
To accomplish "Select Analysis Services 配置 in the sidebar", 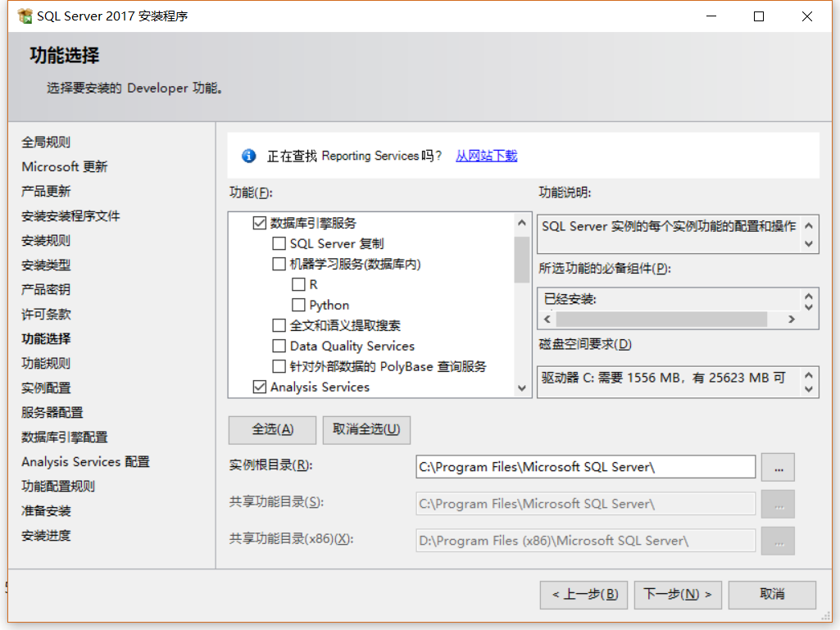I will (85, 461).
